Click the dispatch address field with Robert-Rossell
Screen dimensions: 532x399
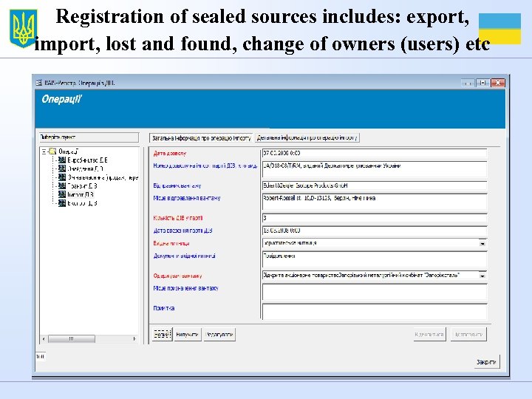[x=375, y=202]
